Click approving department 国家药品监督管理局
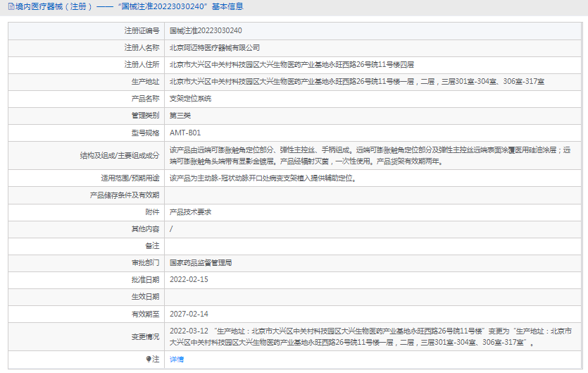Image resolution: width=588 pixels, height=373 pixels. [201, 263]
